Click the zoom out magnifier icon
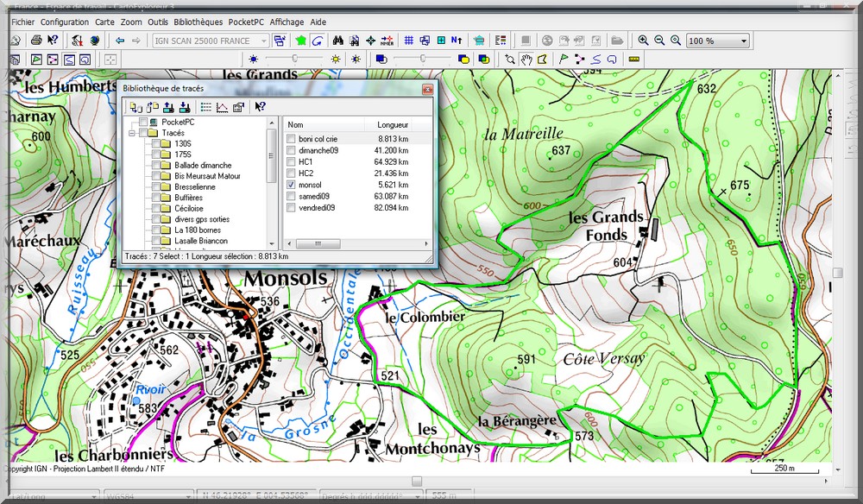 point(659,41)
